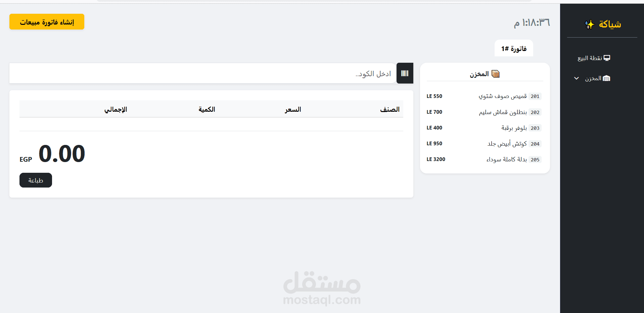The width and height of the screenshot is (644, 313).
Task: Click the LE 550 price
Action: (434, 96)
